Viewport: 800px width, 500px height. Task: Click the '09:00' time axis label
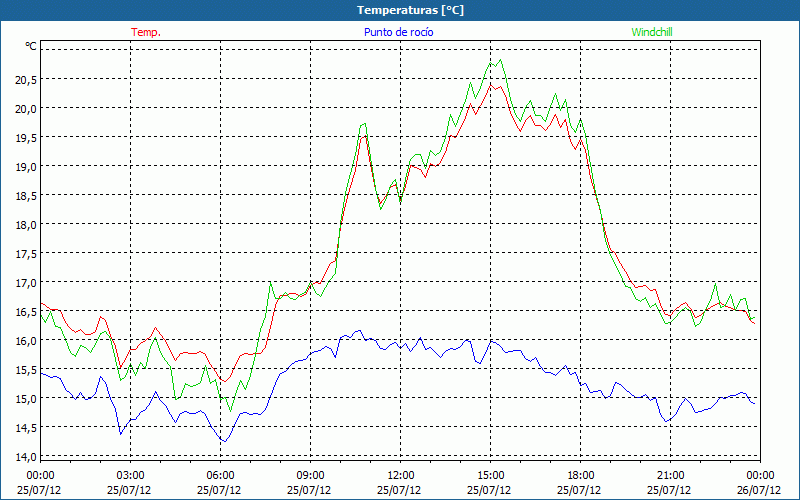tap(310, 476)
